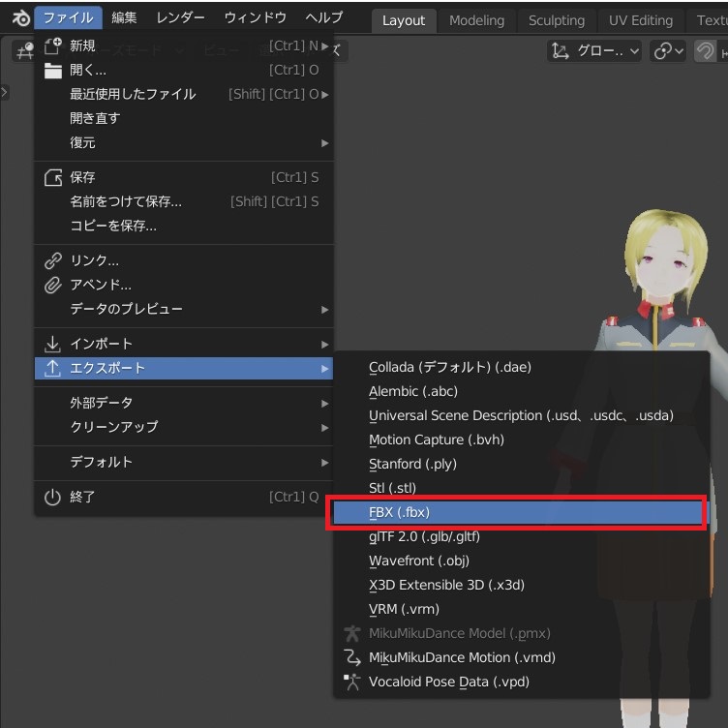Export as glTF 2.0 (.glb/.gltf)
The height and width of the screenshot is (728, 728).
tap(522, 536)
